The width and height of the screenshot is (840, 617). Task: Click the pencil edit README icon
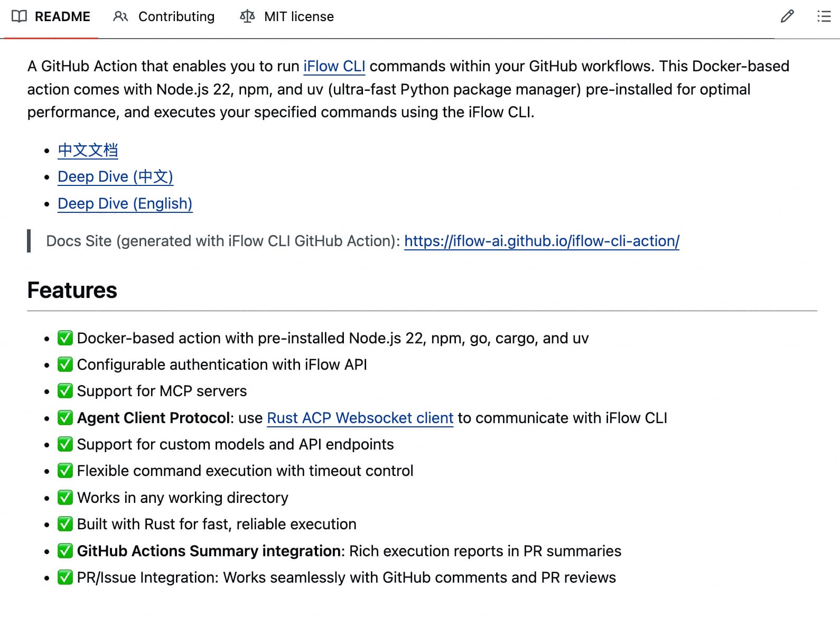[x=787, y=16]
